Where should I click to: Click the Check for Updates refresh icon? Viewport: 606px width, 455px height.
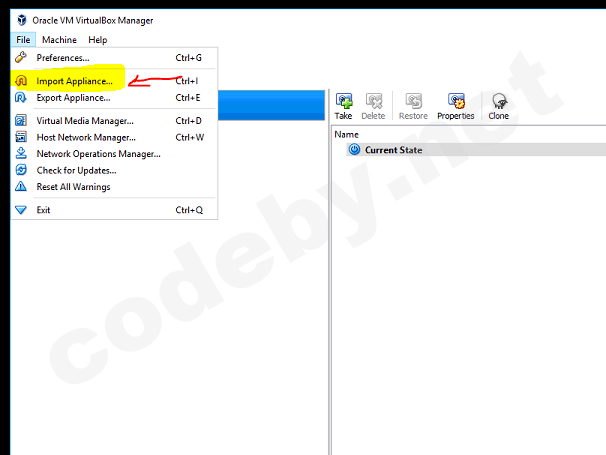(x=21, y=170)
